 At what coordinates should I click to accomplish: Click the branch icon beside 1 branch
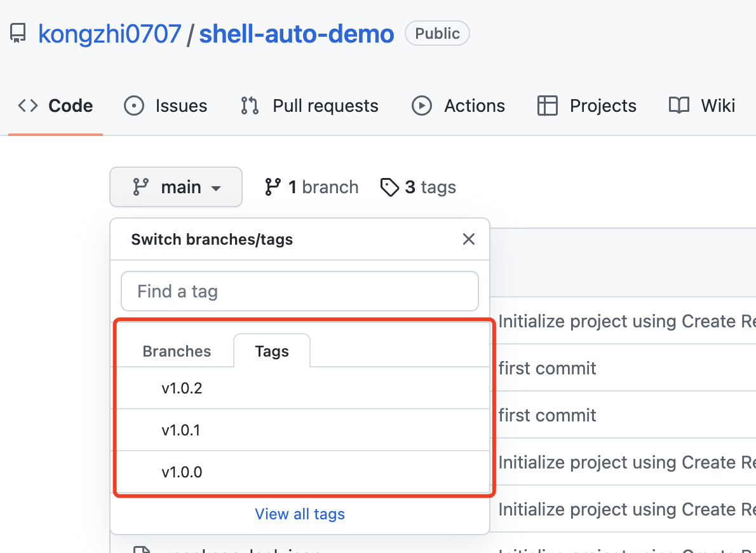pos(273,188)
